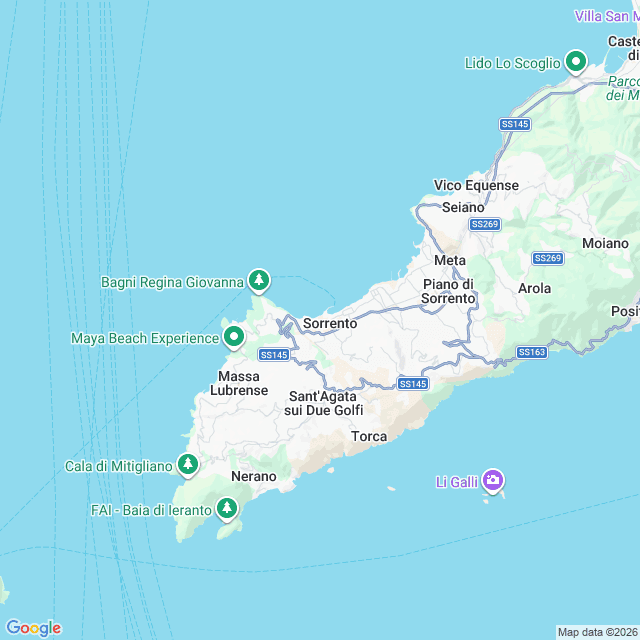Select the Torca label
The image size is (640, 640).
369,436
